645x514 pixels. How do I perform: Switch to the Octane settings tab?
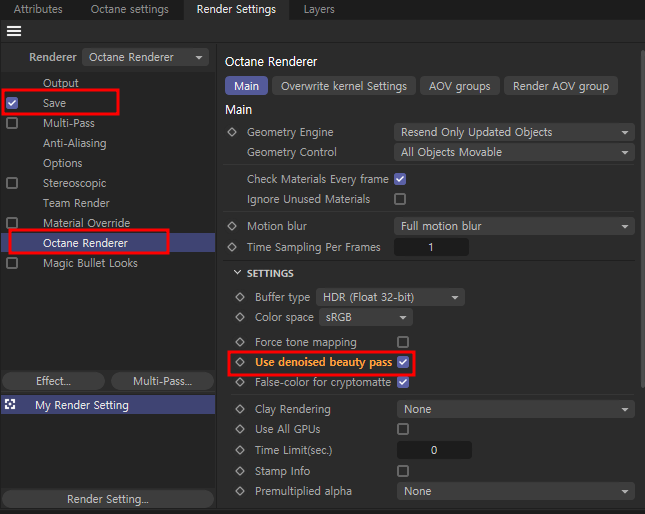click(130, 9)
